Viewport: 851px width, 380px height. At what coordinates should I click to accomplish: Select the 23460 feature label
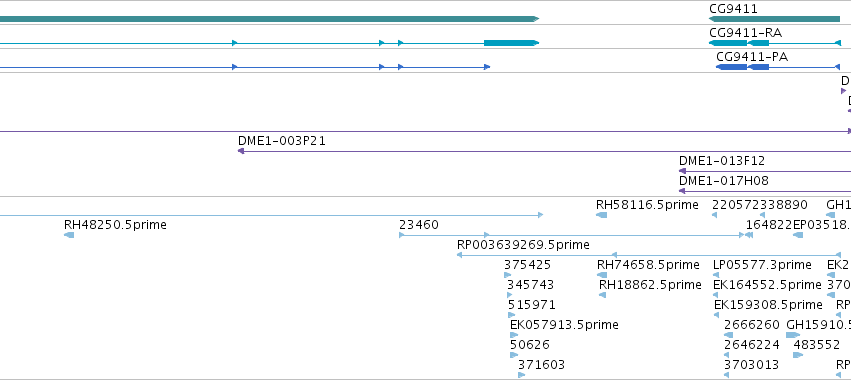418,225
